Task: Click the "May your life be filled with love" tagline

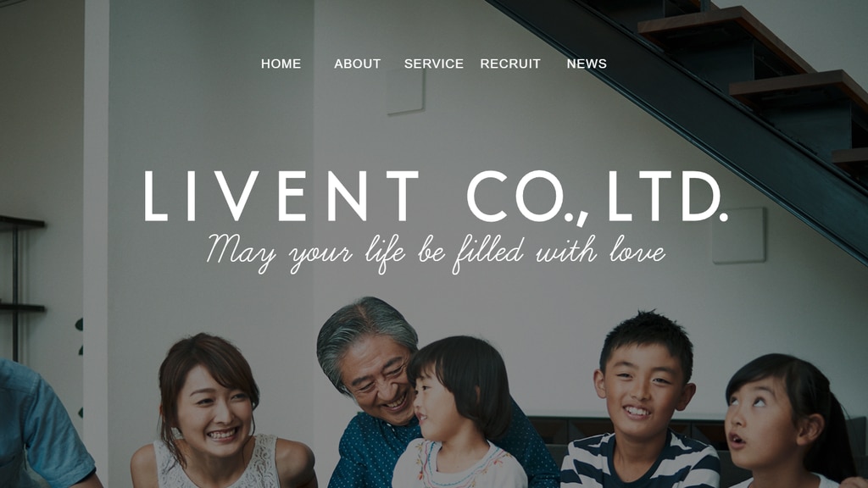Action: click(x=436, y=253)
